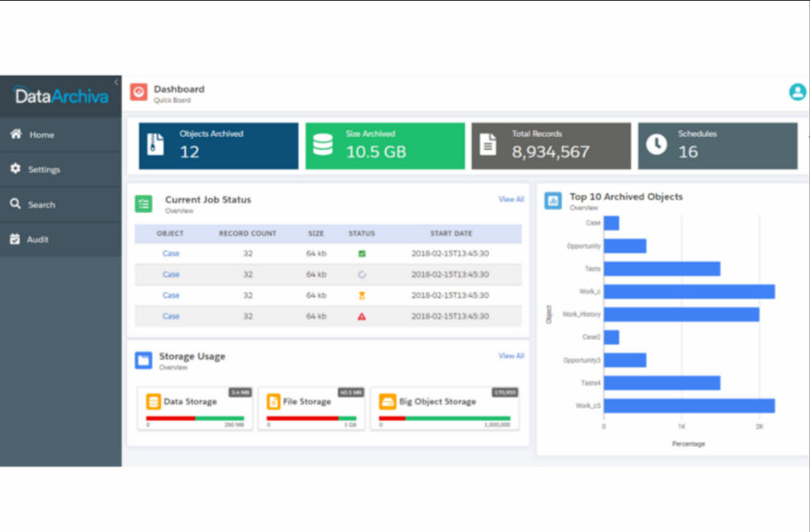Image resolution: width=810 pixels, height=532 pixels.
Task: Click View All in Storage Usage
Action: click(x=511, y=356)
